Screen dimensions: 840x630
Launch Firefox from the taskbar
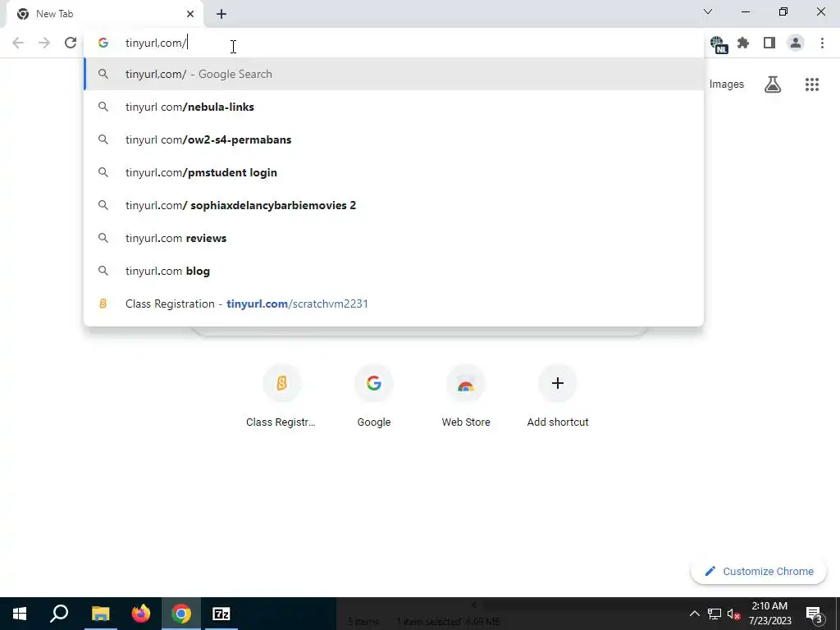click(141, 614)
